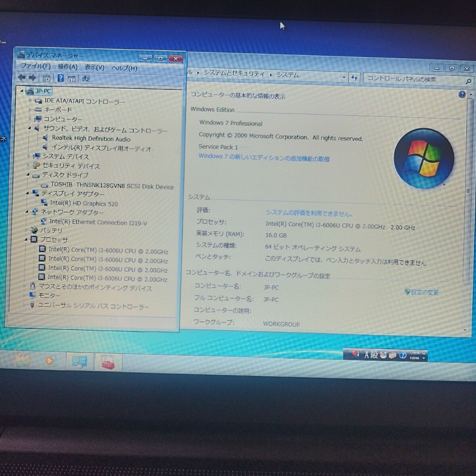Click the search magnifier in Control Panel

(468, 81)
